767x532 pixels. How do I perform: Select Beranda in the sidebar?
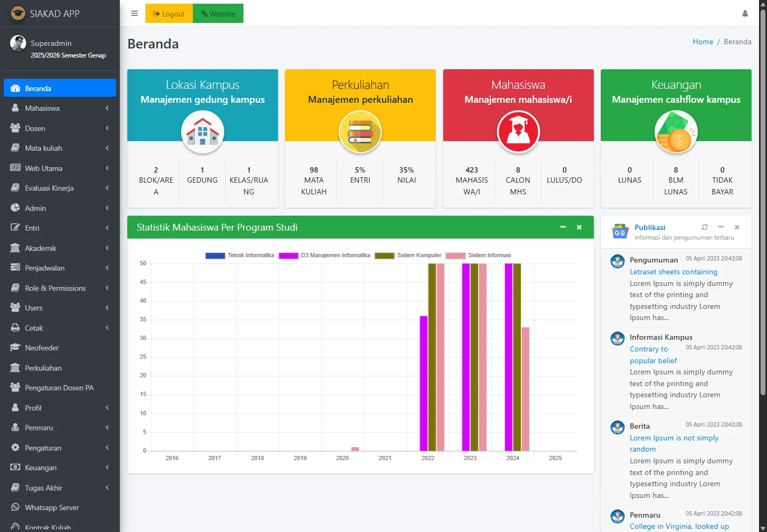click(60, 88)
